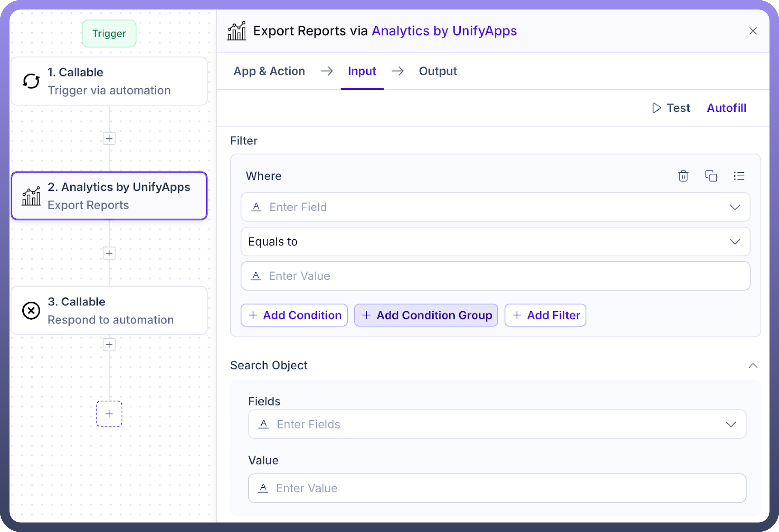The height and width of the screenshot is (532, 779).
Task: Delete the Where condition with trash icon
Action: tap(683, 176)
